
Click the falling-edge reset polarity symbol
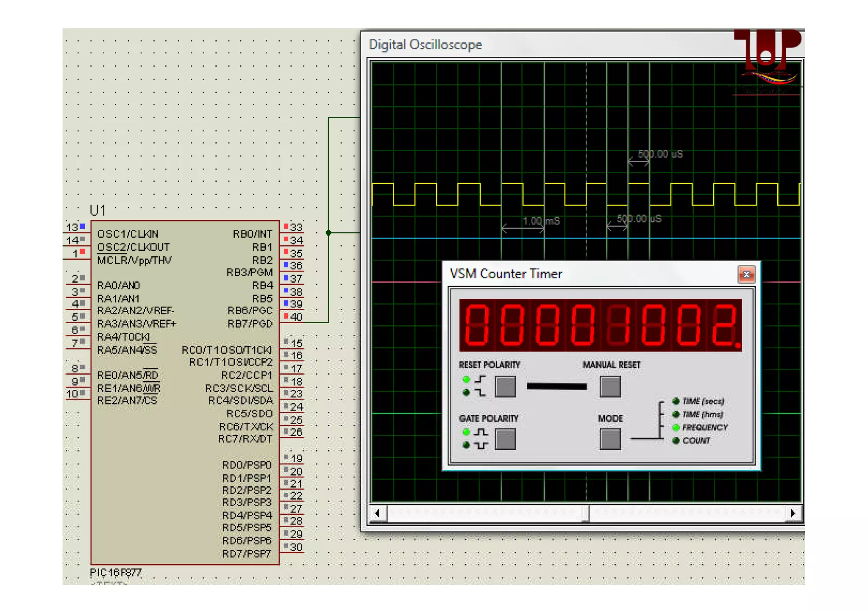click(480, 393)
